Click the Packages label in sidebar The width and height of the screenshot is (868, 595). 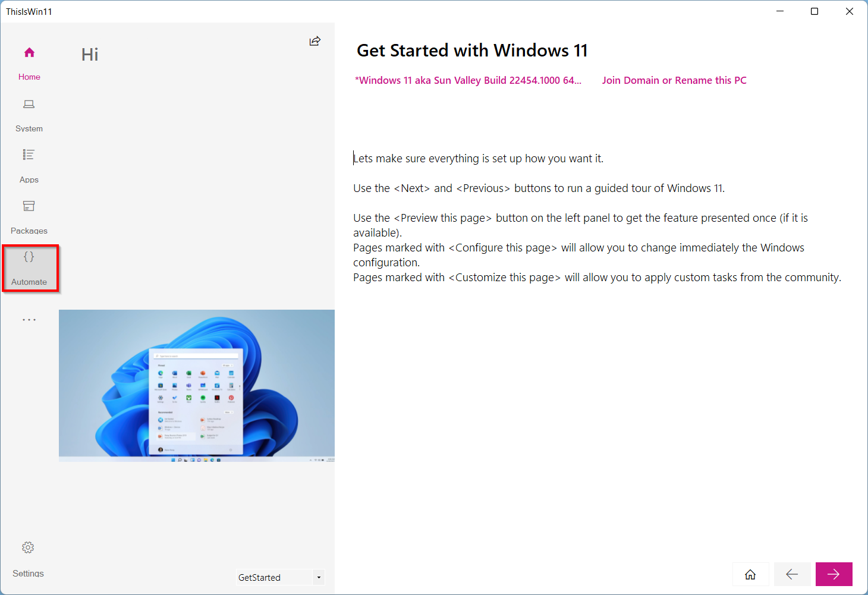tap(29, 231)
